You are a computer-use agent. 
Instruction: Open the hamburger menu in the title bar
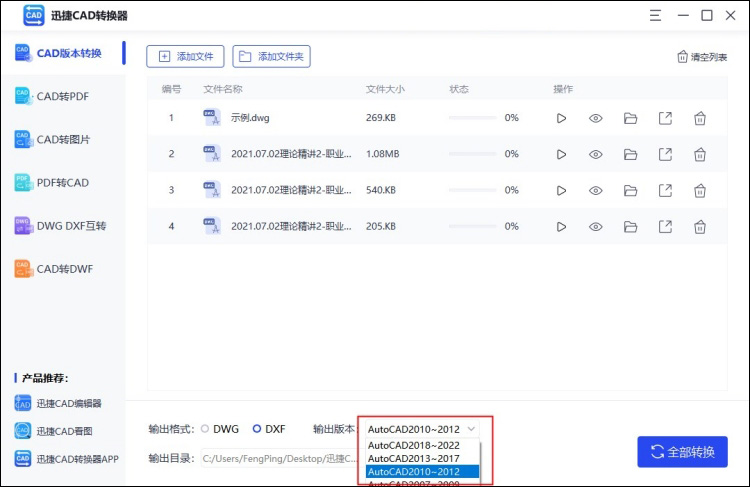(655, 15)
